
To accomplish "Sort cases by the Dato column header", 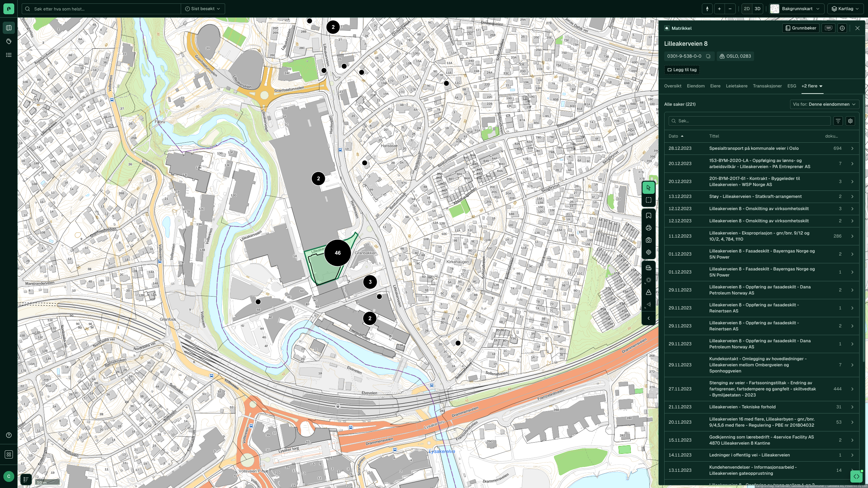I will tap(676, 136).
